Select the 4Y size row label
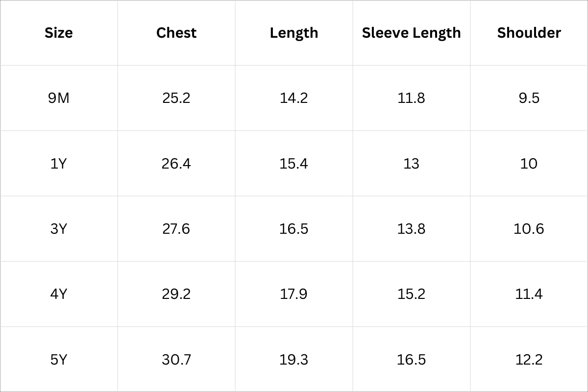Image resolution: width=588 pixels, height=392 pixels. 58,294
